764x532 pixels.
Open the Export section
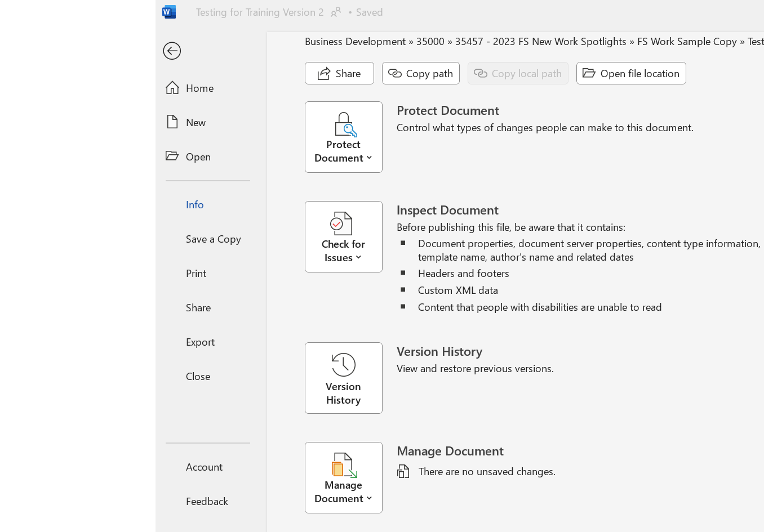200,342
